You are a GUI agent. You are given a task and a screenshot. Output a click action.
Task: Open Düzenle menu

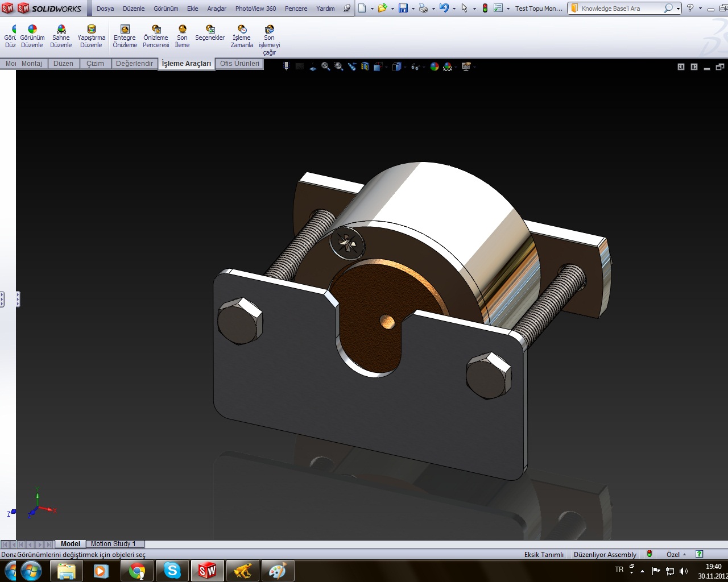point(134,9)
